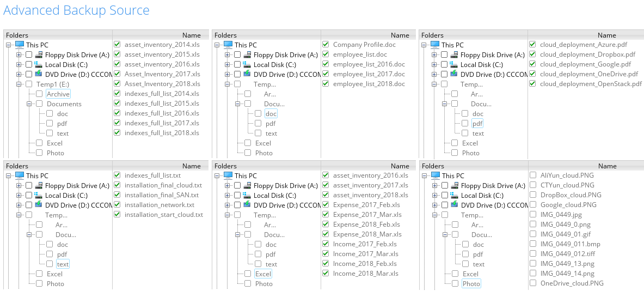Click DVD Drive icon in bottom-middle panel
This screenshot has width=644, height=291.
tap(247, 205)
